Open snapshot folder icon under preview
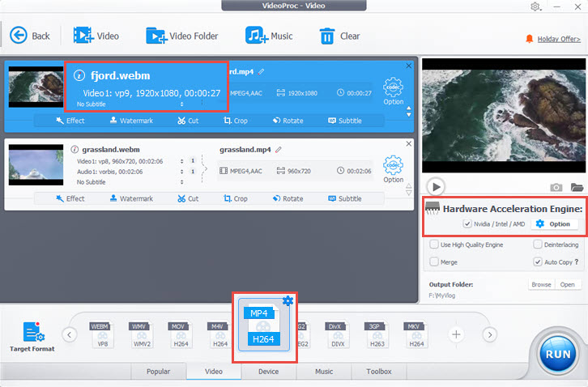 [577, 187]
